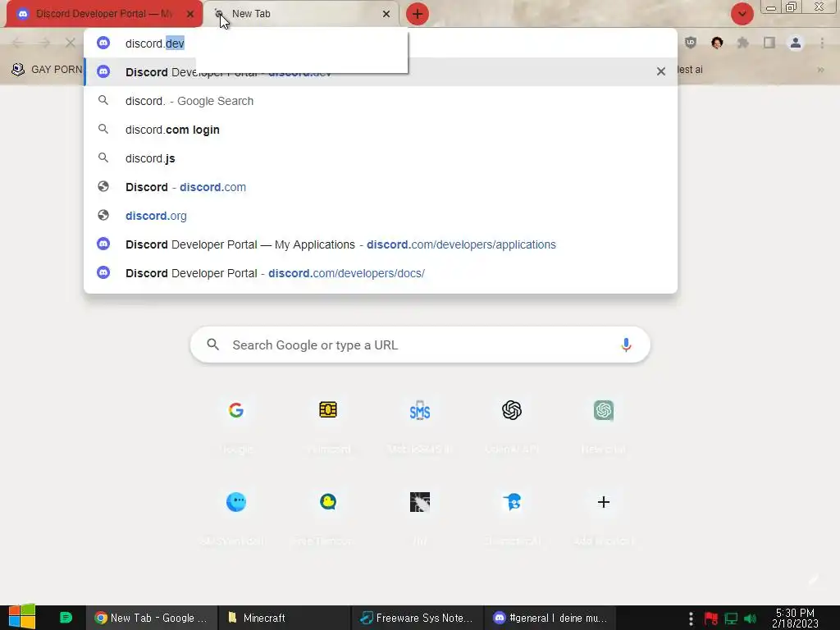Open the uBlock Origin extension icon
Screen dimensions: 840x630
(691, 43)
